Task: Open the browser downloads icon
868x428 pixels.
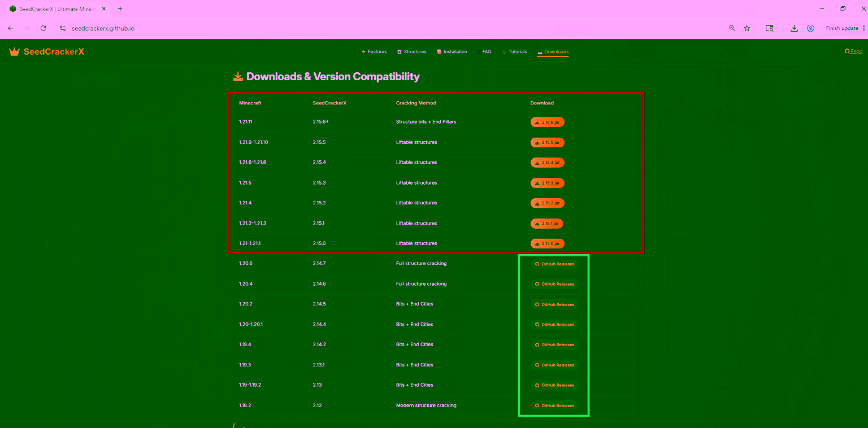Action: (x=794, y=28)
